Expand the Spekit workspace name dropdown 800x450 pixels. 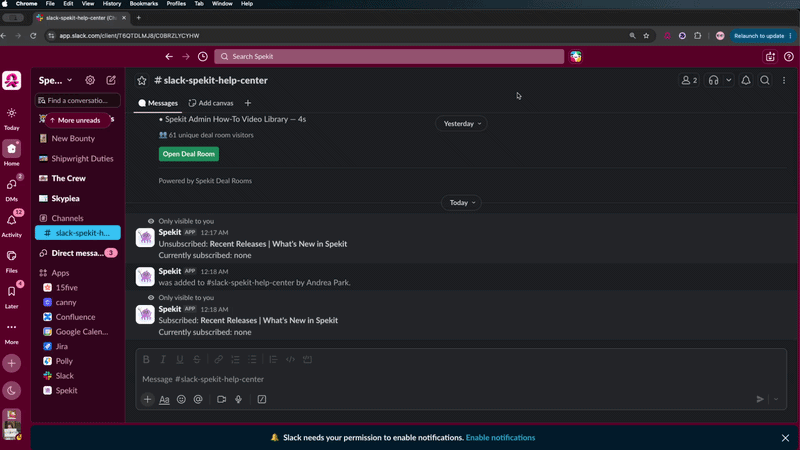tap(56, 80)
